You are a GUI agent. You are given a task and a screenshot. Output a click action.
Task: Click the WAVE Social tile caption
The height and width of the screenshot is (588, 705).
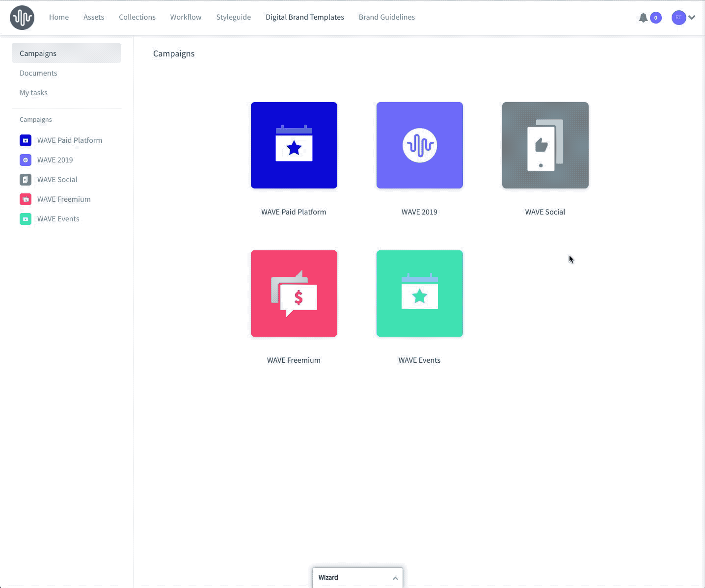coord(545,212)
